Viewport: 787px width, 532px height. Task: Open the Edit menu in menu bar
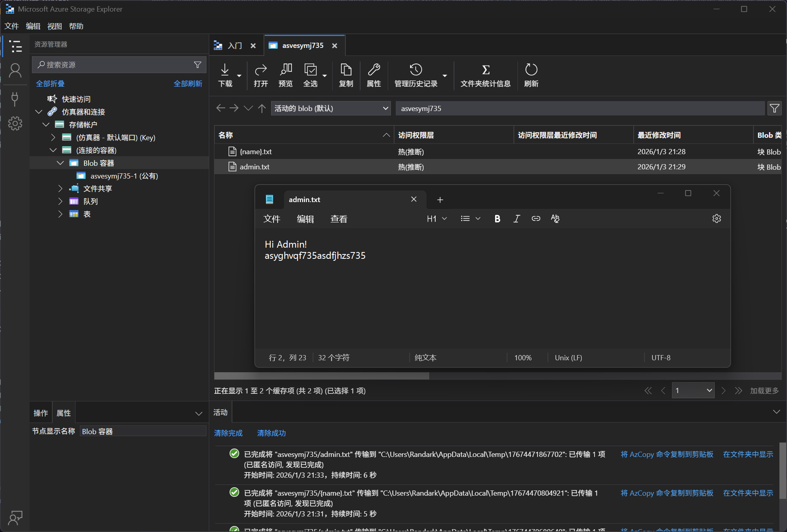click(x=33, y=26)
